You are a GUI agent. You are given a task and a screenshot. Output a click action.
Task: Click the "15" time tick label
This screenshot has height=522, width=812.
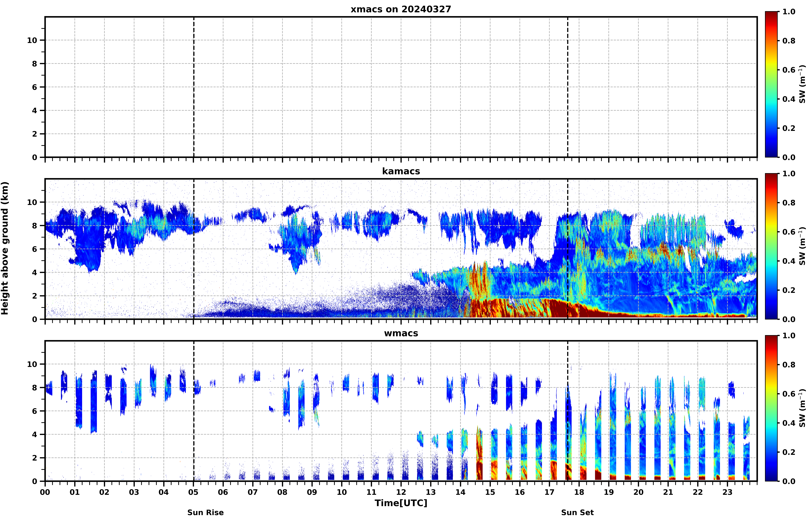490,492
